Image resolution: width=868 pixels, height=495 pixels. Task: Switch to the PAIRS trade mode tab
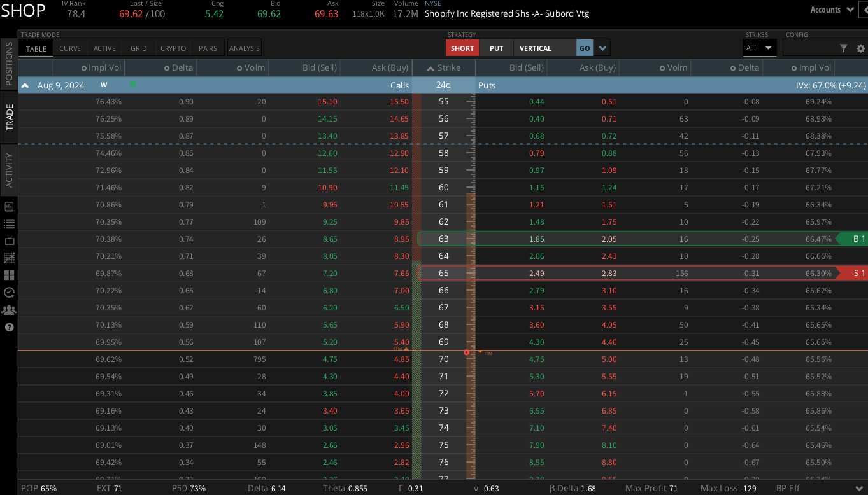coord(208,48)
